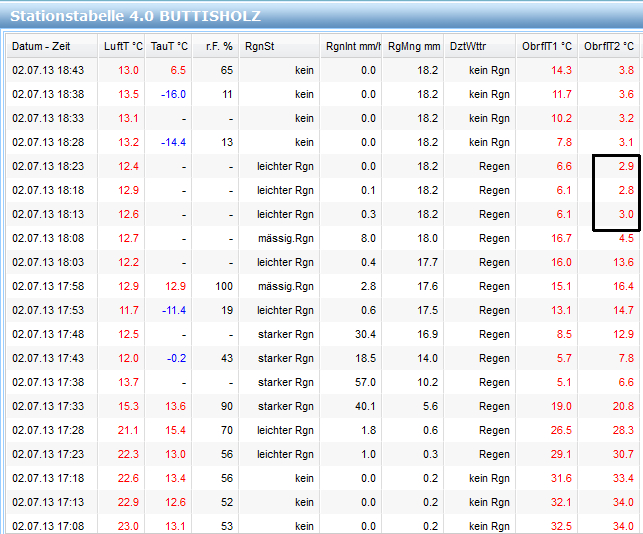Click the DztWttr column header
The image size is (643, 534).
pos(470,47)
